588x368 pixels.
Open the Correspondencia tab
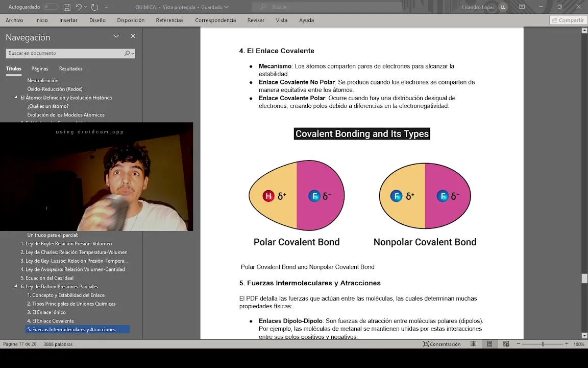coord(215,20)
